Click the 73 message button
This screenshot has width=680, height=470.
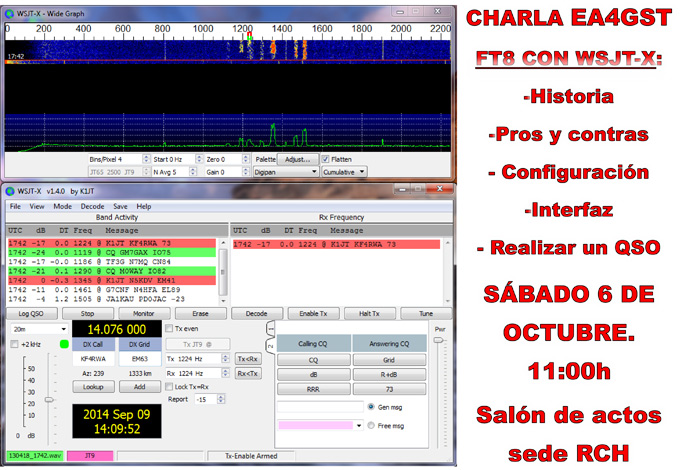coord(389,389)
